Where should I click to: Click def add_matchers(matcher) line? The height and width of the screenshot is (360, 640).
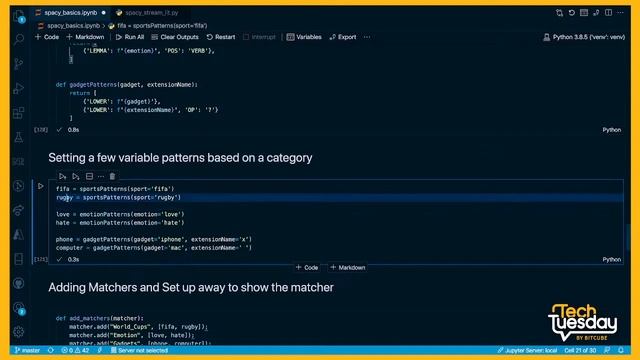[100, 318]
